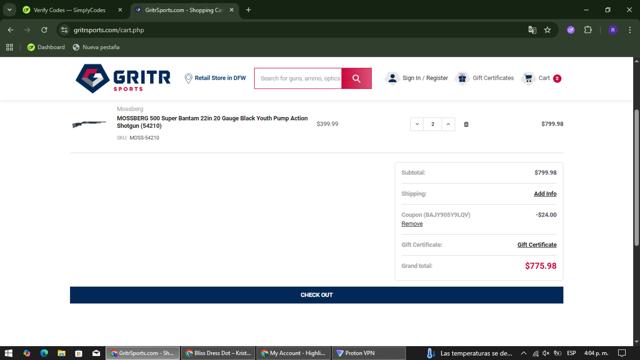Go back with the browser back arrow

(x=11, y=30)
